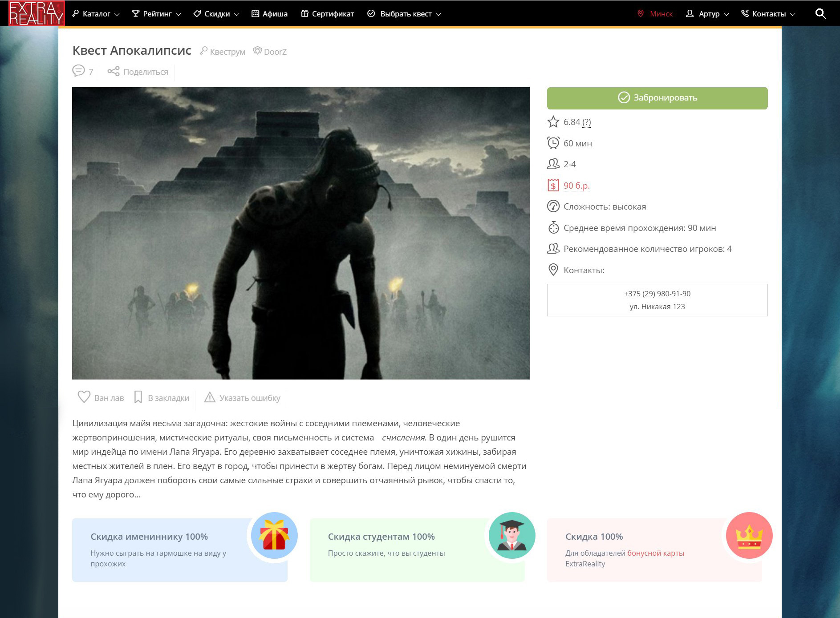The width and height of the screenshot is (840, 618).
Task: Click the stopwatch average time icon
Action: click(553, 227)
